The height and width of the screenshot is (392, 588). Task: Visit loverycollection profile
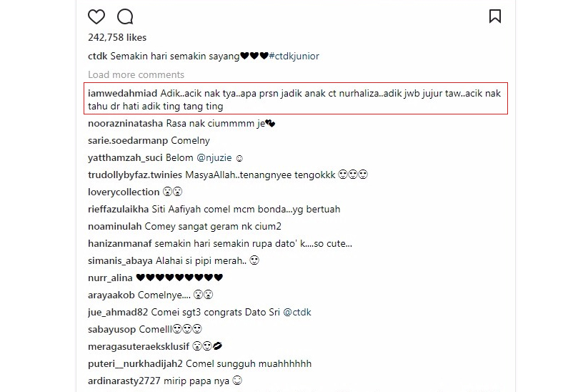point(124,192)
